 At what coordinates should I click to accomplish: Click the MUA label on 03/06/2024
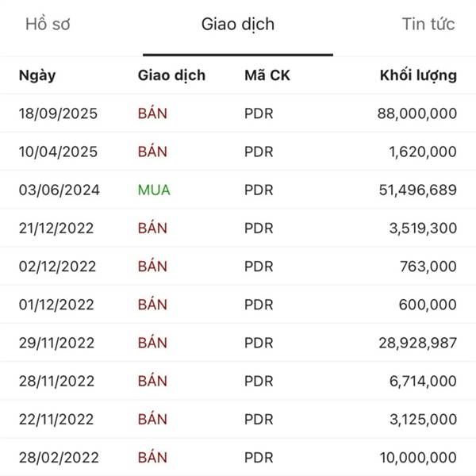(x=154, y=190)
